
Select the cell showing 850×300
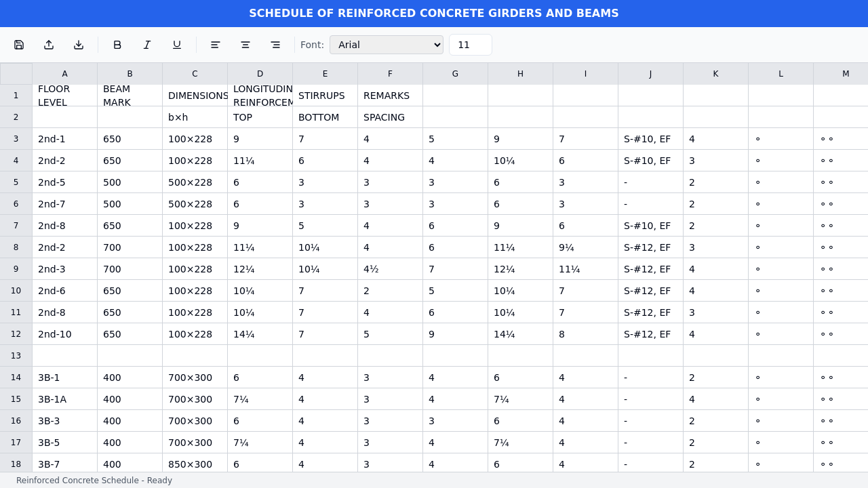tap(195, 464)
